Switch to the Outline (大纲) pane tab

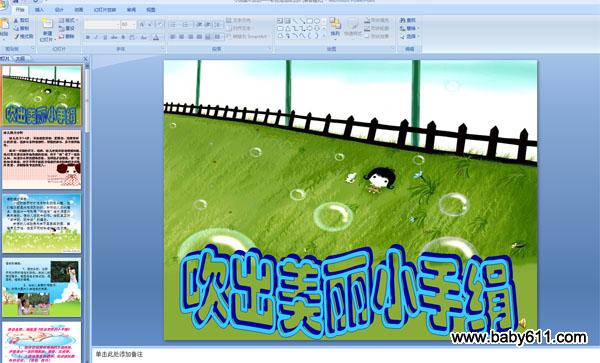click(x=20, y=59)
